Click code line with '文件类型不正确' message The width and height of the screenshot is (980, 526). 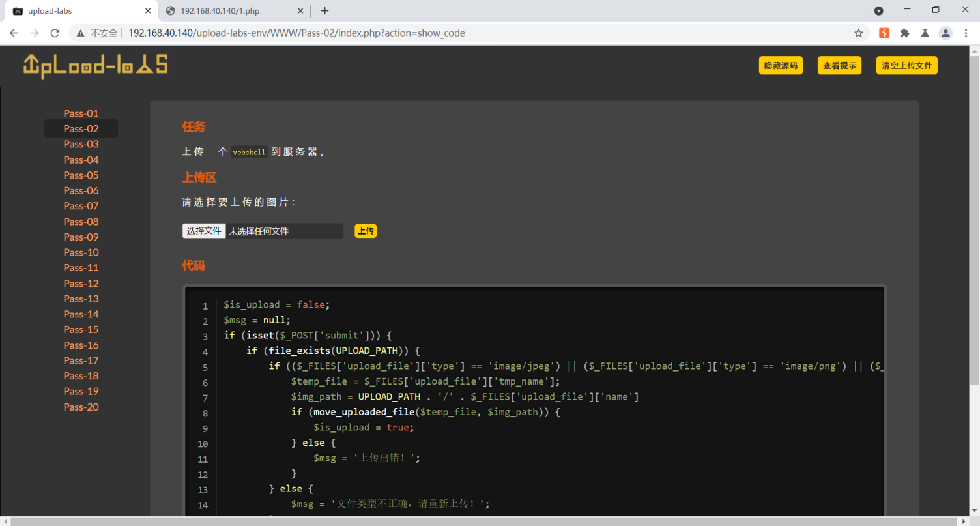[390, 504]
